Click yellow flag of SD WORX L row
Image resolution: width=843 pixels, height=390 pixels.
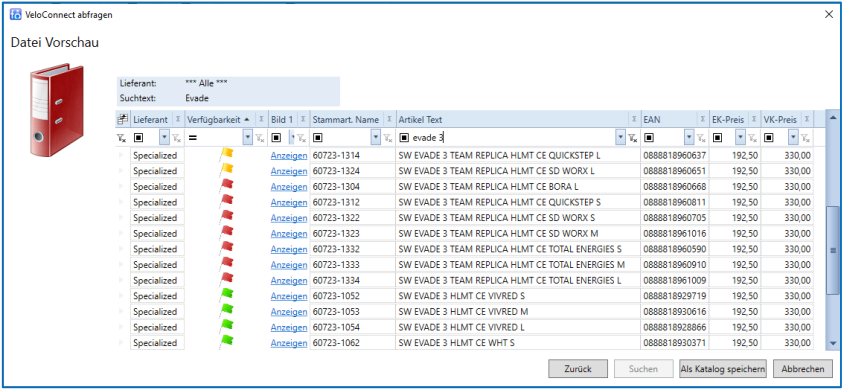227,170
